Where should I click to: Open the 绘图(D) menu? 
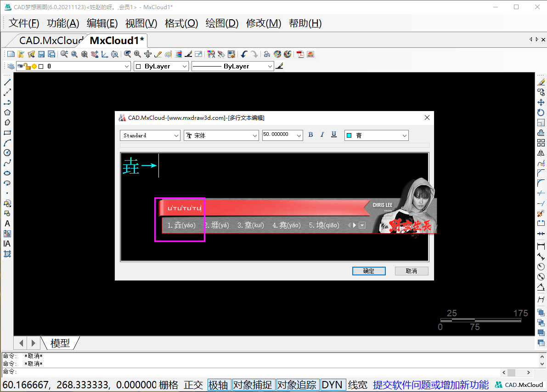[x=222, y=23]
